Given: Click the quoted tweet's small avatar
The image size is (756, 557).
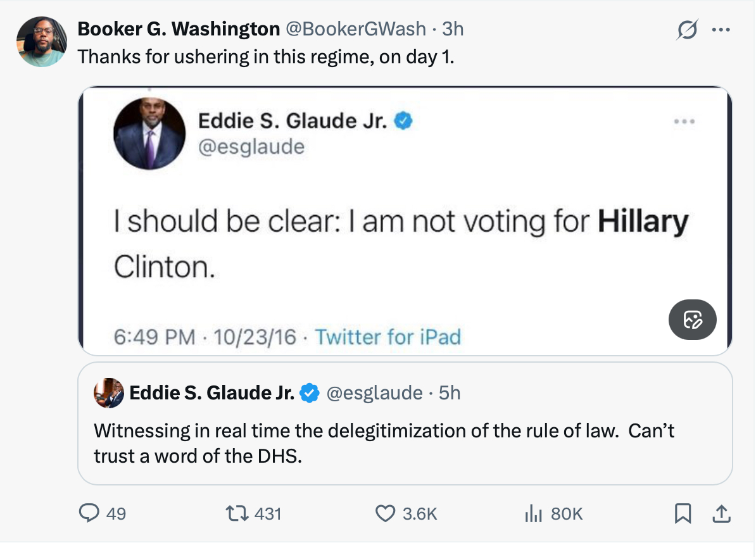Looking at the screenshot, I should point(108,393).
